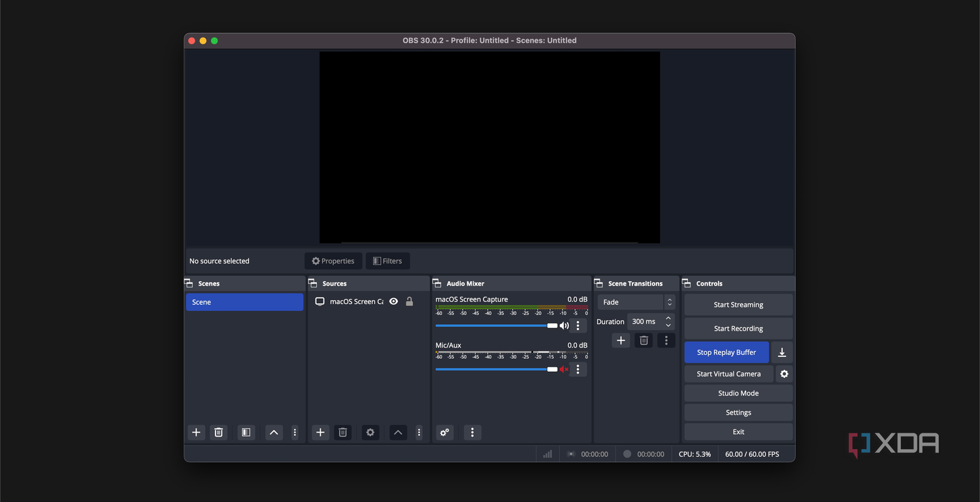980x502 pixels.
Task: Click Scenes dock float icon
Action: pos(189,283)
